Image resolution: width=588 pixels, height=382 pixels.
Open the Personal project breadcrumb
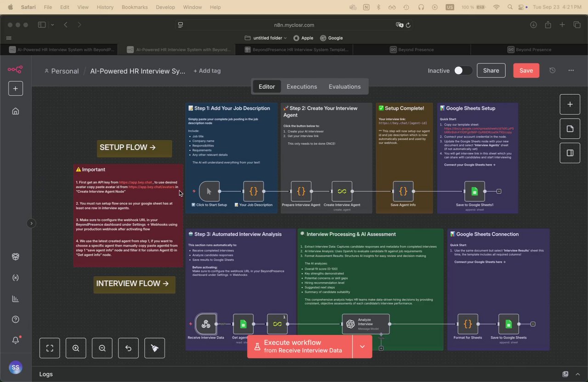click(62, 71)
